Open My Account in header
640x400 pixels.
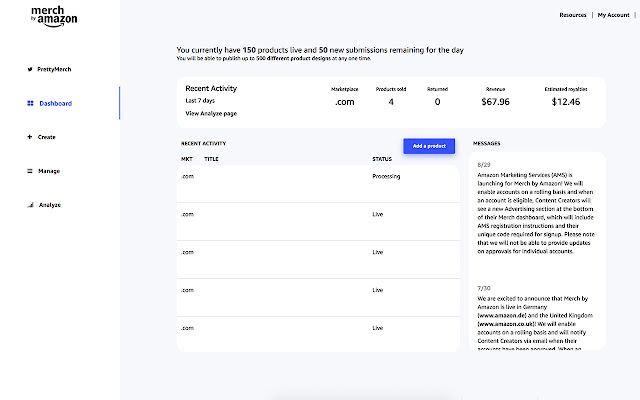[x=613, y=15]
